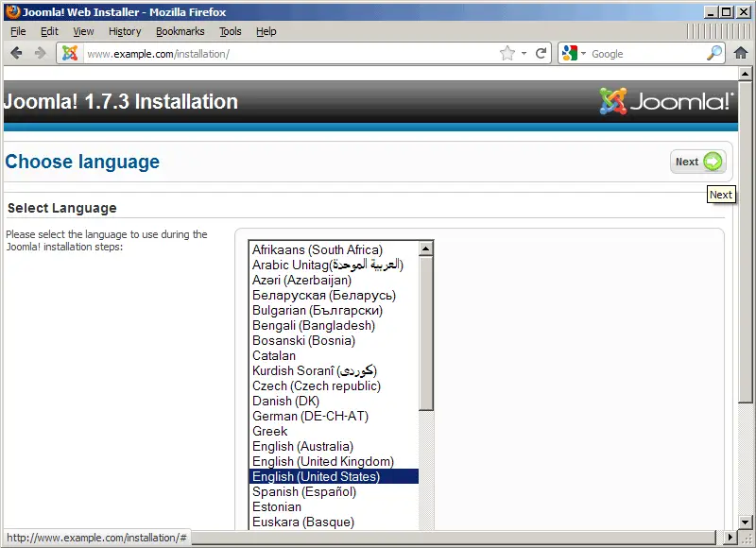Image resolution: width=756 pixels, height=548 pixels.
Task: Open the File menu
Action: point(18,31)
